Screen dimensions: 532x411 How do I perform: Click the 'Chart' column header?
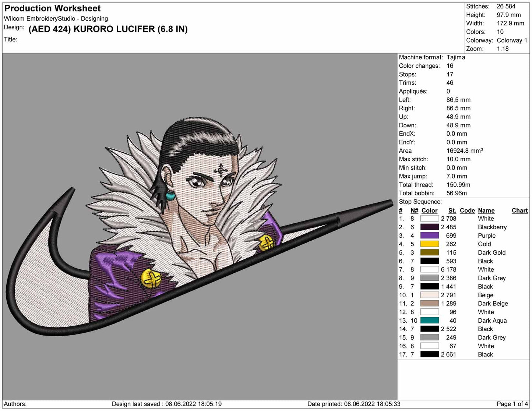click(519, 210)
